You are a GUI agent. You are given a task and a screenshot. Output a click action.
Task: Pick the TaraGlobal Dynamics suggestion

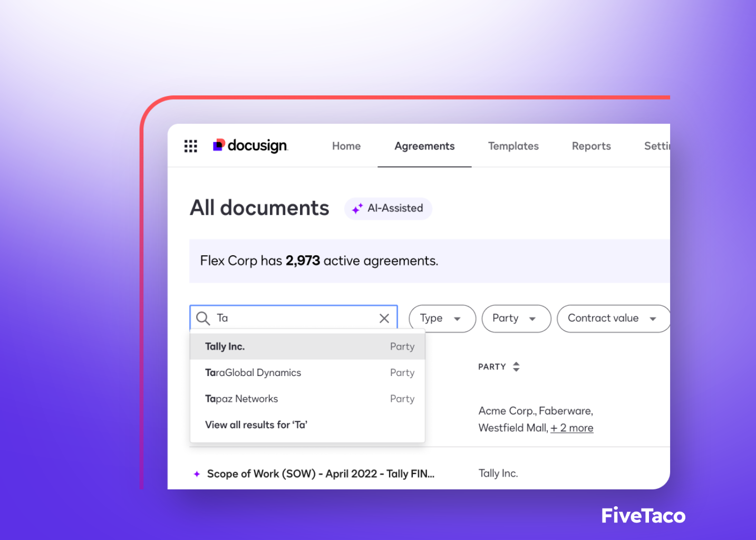pyautogui.click(x=307, y=373)
